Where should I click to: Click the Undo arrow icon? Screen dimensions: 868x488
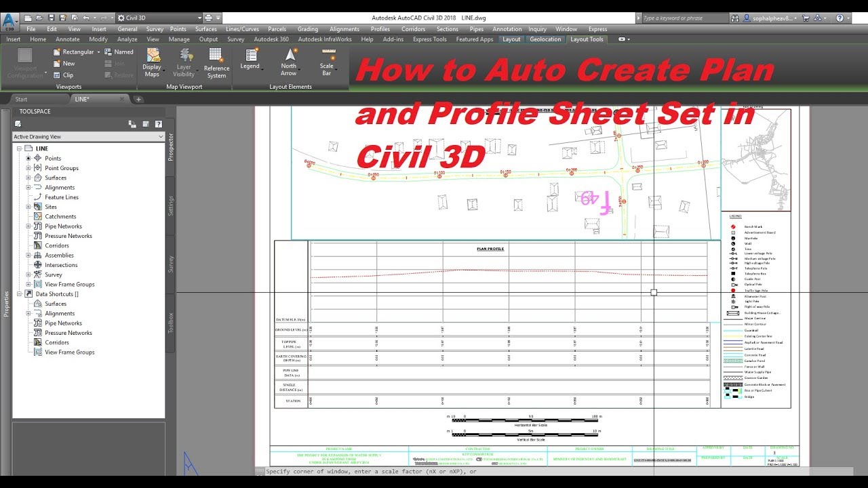coord(86,18)
